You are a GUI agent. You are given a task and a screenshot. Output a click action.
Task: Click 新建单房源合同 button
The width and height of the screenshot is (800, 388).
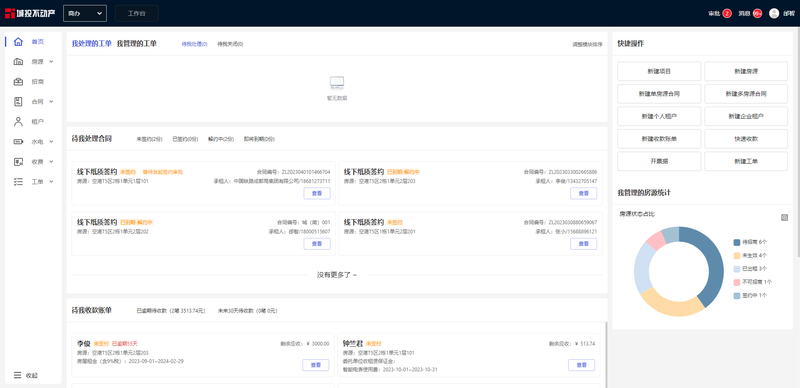[659, 94]
